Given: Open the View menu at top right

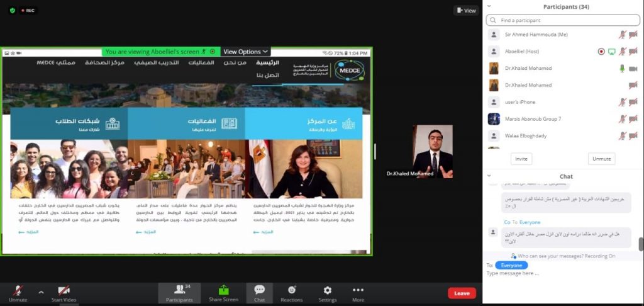Looking at the screenshot, I should click(465, 10).
